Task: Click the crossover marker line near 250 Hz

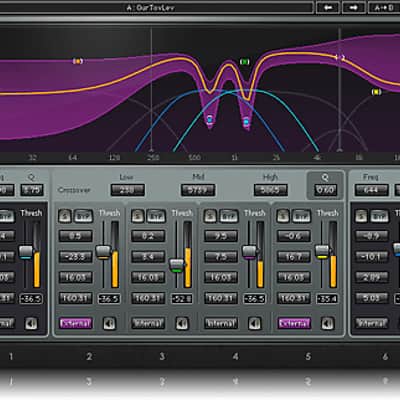Action: [151, 90]
